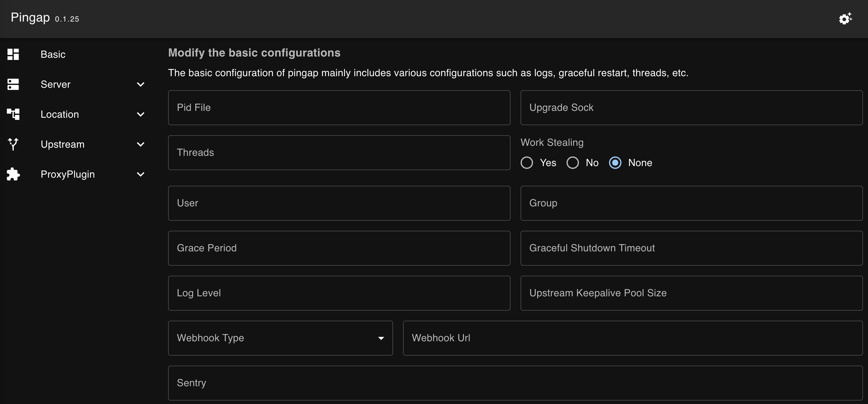Click the Basic dashboard icon
This screenshot has height=404, width=868.
pyautogui.click(x=13, y=54)
